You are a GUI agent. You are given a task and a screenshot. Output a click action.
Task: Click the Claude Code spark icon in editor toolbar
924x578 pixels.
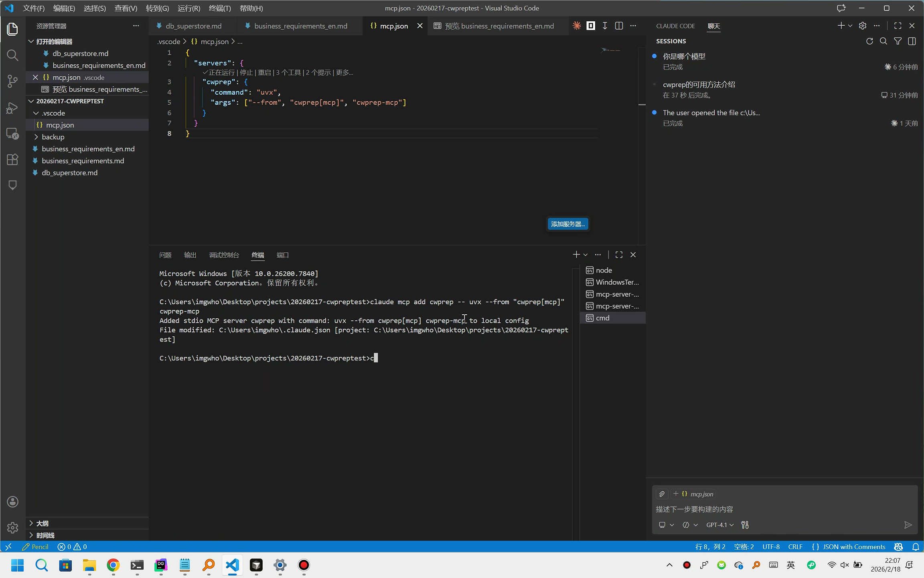click(x=577, y=26)
